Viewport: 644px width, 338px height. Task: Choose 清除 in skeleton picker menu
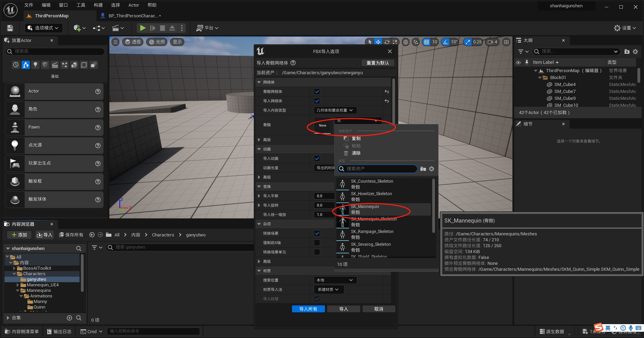click(356, 153)
